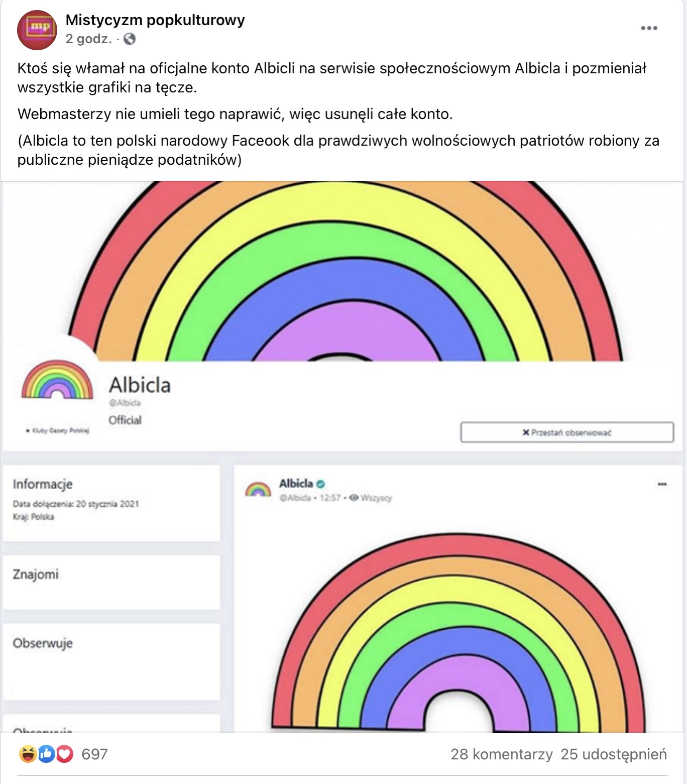Open the Mistycyzm popkulturowy page name link
Screen dimensions: 687x784
(x=155, y=20)
